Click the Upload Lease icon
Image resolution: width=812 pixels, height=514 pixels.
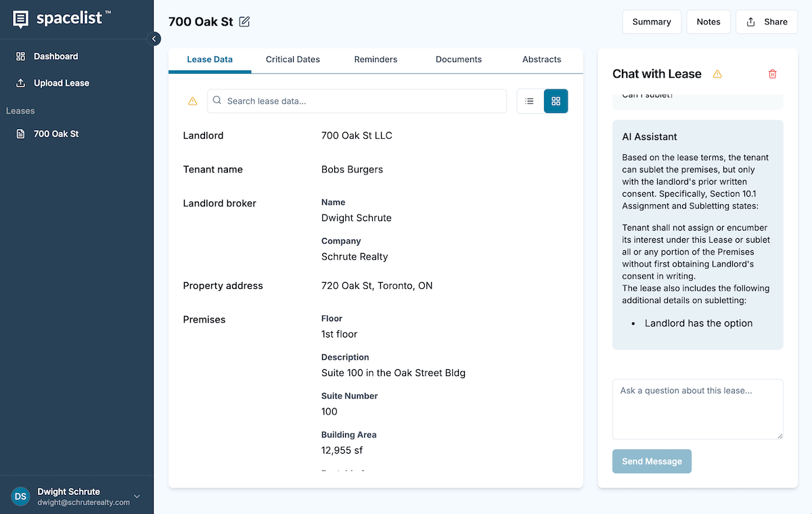click(x=22, y=83)
